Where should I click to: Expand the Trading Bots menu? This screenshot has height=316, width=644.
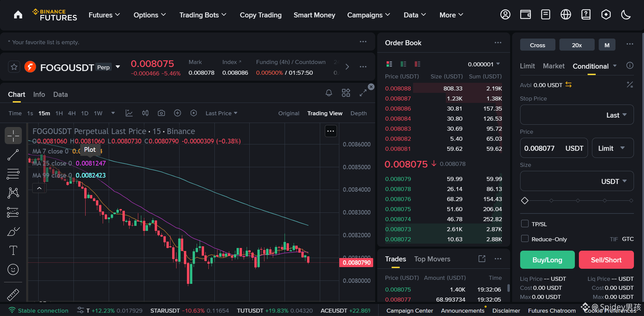pyautogui.click(x=203, y=15)
